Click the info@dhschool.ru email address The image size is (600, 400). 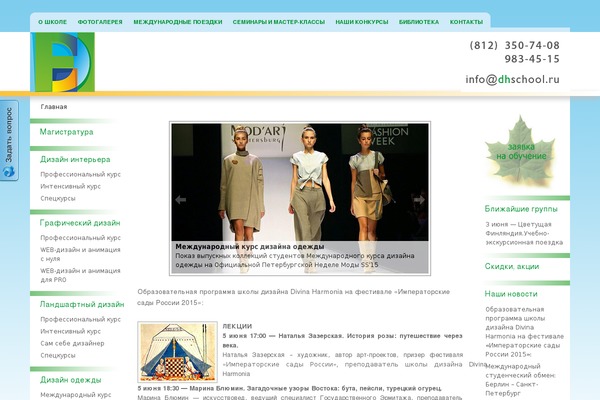coord(512,79)
